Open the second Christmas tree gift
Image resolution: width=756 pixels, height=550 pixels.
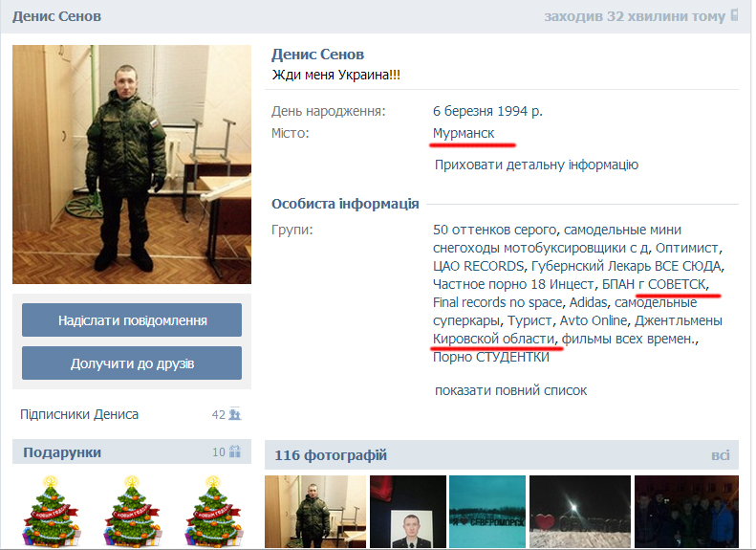coord(132,511)
